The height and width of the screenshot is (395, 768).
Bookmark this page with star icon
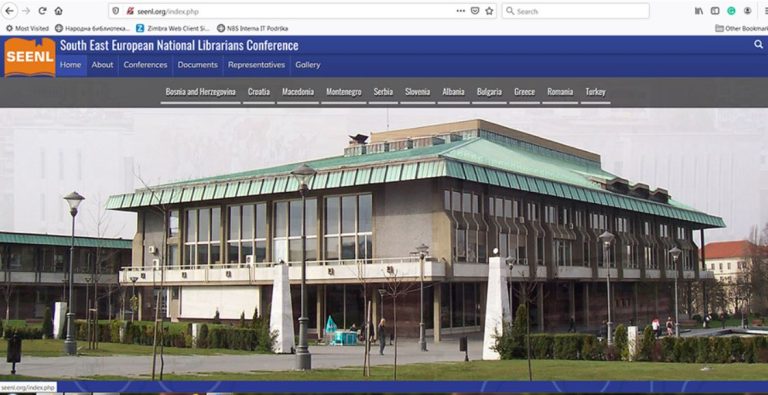[489, 11]
